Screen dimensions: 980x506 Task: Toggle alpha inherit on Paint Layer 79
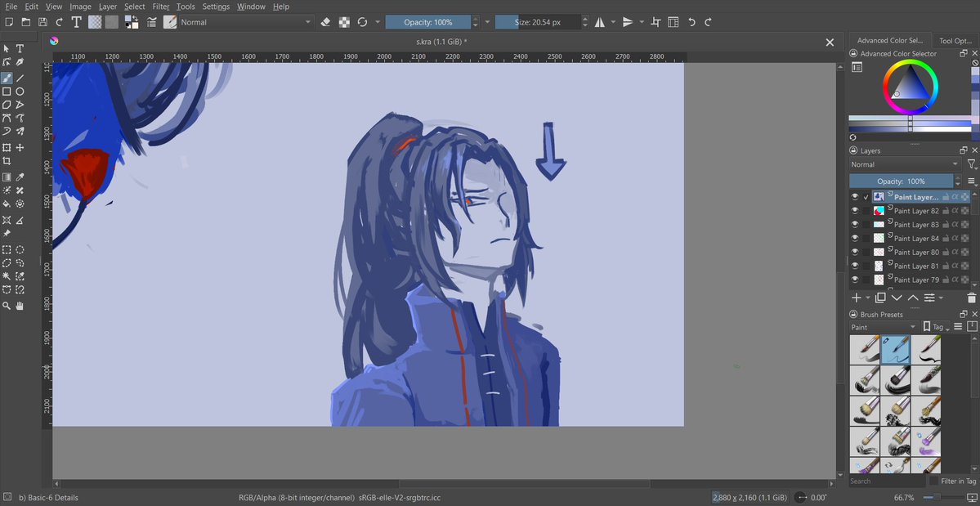955,280
